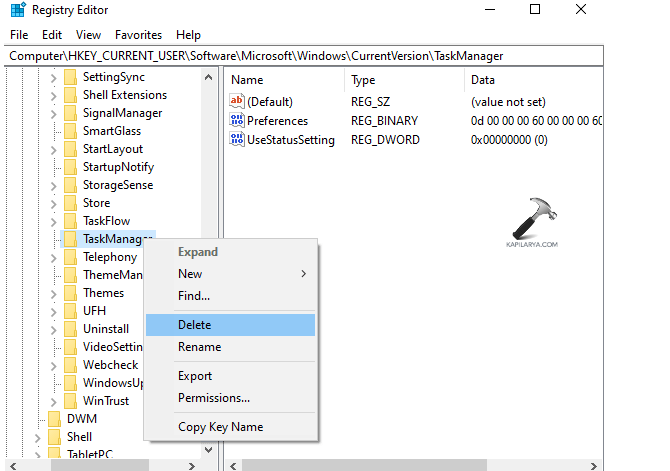670x471 pixels.
Task: Click Permissions... in the context menu
Action: coord(213,398)
